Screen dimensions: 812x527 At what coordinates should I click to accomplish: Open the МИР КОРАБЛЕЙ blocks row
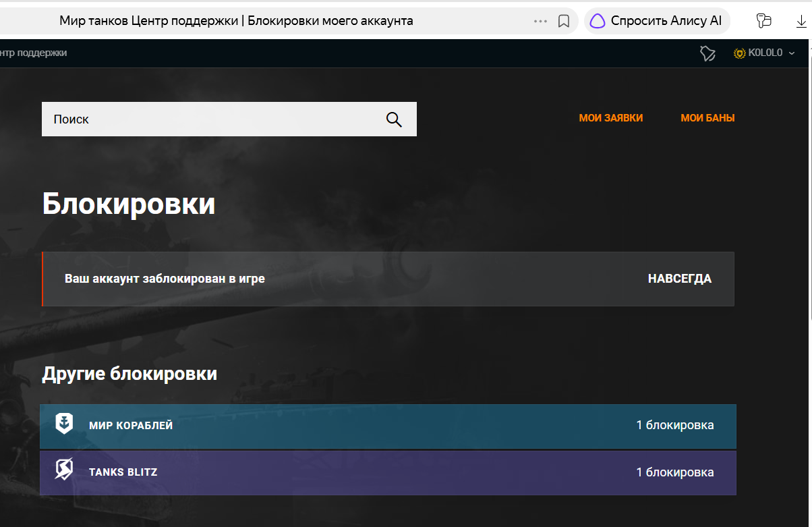(388, 426)
